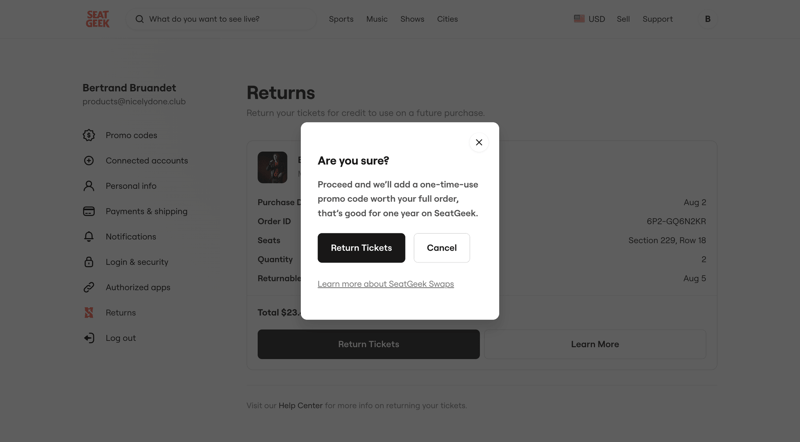This screenshot has height=442, width=800.
Task: Click the Promo codes icon
Action: pos(89,135)
